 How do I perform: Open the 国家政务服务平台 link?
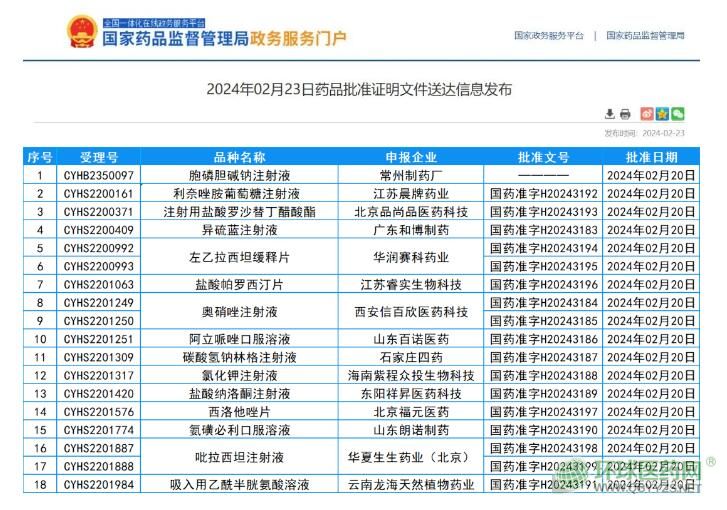pos(549,35)
